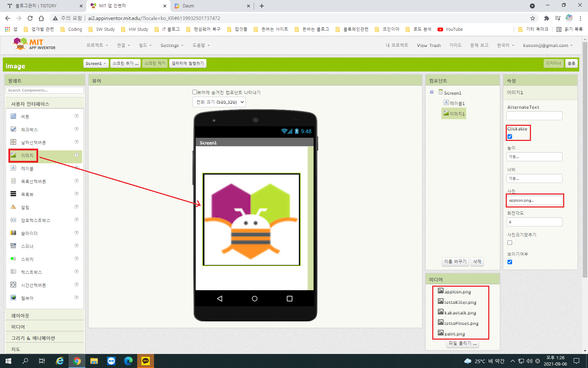Choose the 슬라이더 palette icon

coord(13,233)
